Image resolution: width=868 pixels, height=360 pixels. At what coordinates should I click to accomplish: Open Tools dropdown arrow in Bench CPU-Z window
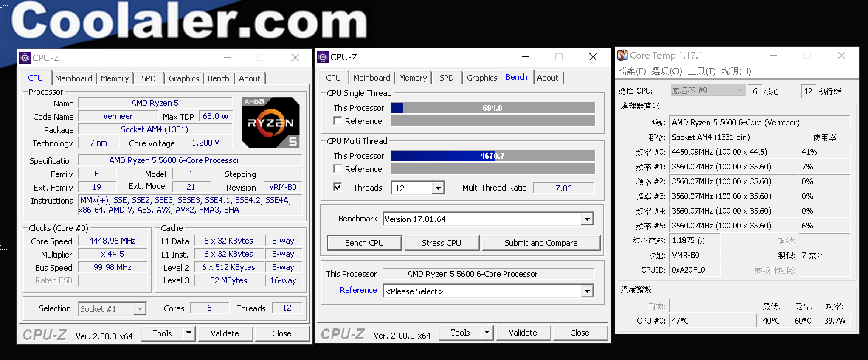tap(487, 332)
